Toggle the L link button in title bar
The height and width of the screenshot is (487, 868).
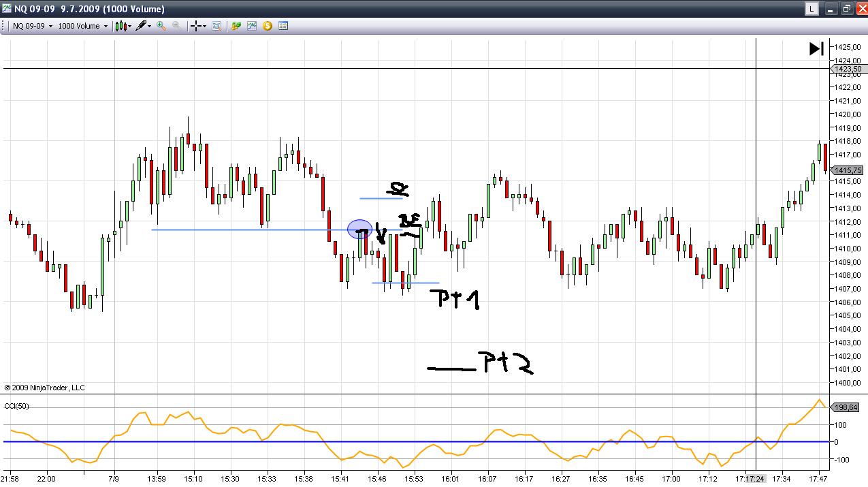pos(811,9)
